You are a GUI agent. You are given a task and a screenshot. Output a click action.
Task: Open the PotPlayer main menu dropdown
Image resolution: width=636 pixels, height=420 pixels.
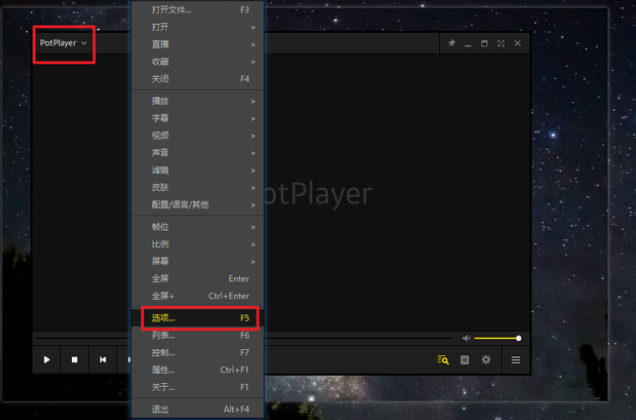click(x=64, y=44)
